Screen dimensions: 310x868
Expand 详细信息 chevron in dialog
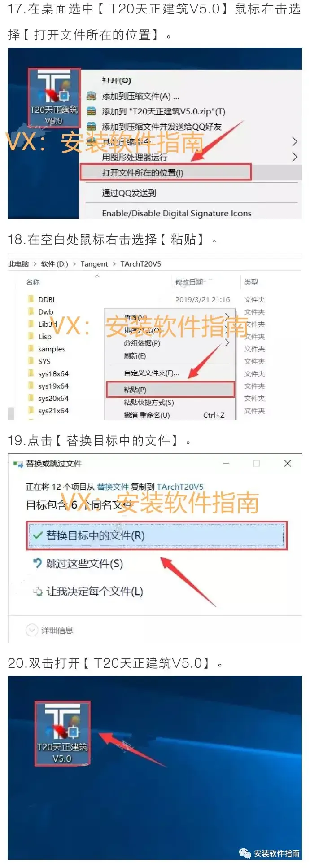31,630
